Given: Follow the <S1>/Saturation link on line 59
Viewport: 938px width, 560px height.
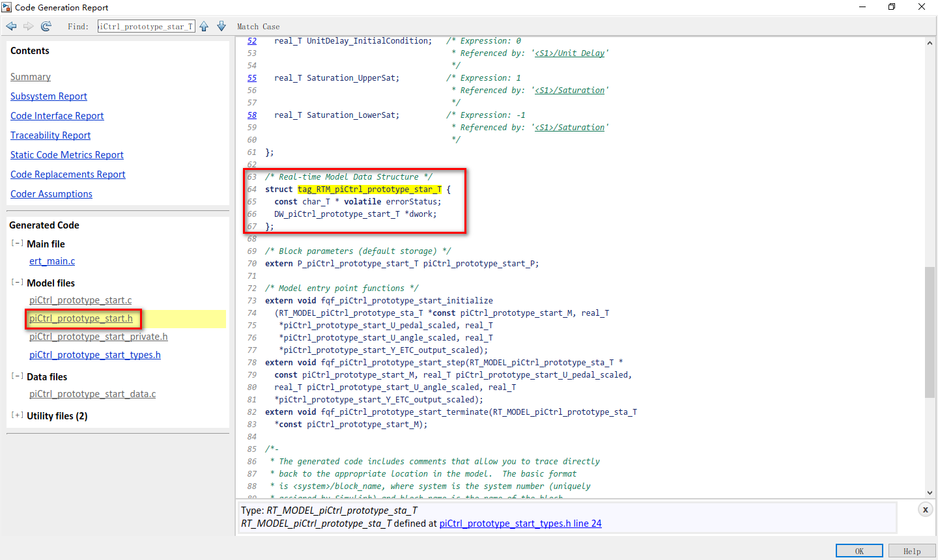Looking at the screenshot, I should (570, 128).
